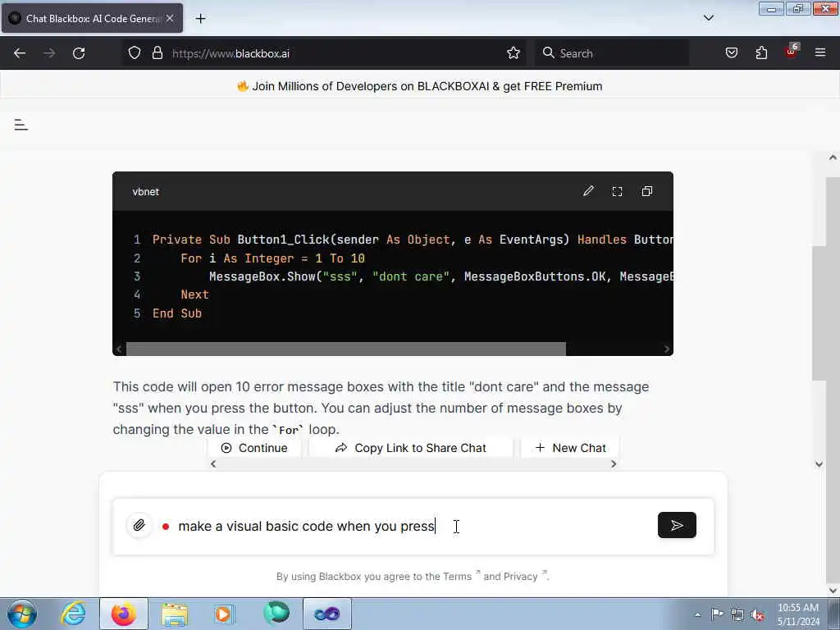Click the Join Millions of Developers banner
This screenshot has height=630, width=840.
[x=420, y=86]
